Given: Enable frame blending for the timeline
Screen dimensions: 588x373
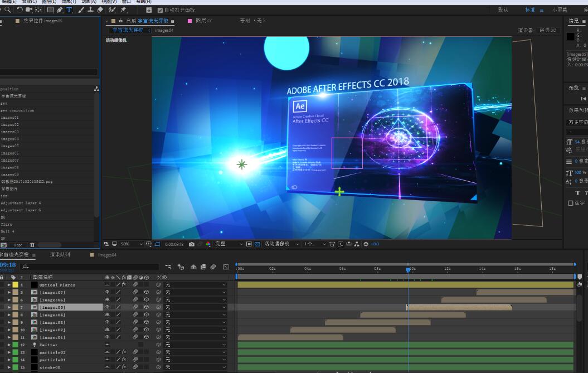Looking at the screenshot, I should tap(203, 267).
